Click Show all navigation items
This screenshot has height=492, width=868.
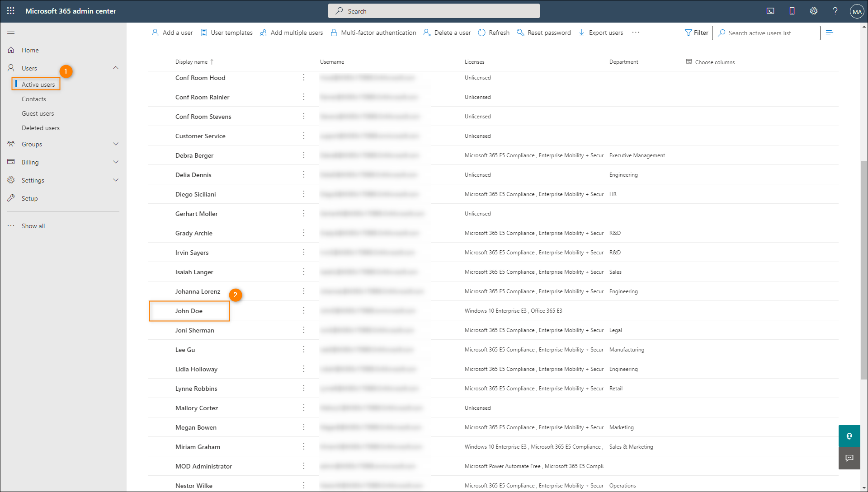point(33,226)
